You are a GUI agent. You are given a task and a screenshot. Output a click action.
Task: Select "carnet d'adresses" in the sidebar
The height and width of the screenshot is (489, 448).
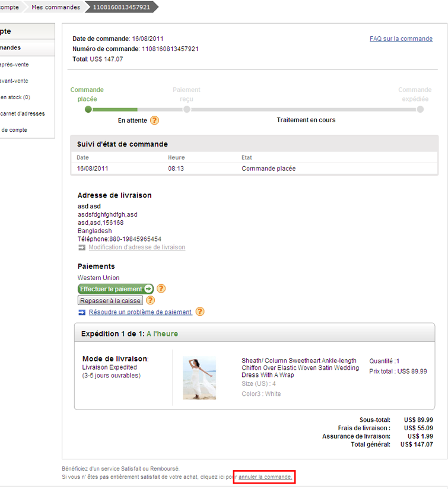point(23,113)
